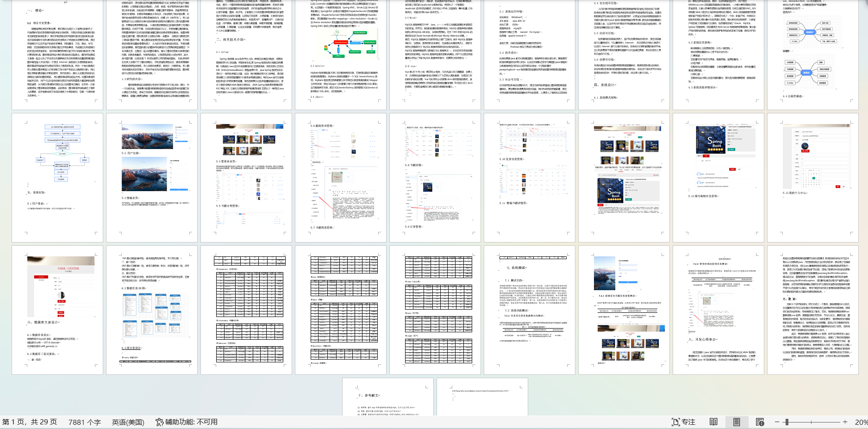The width and height of the screenshot is (868, 429).
Task: Open the accessibility checker in status bar
Action: click(187, 422)
